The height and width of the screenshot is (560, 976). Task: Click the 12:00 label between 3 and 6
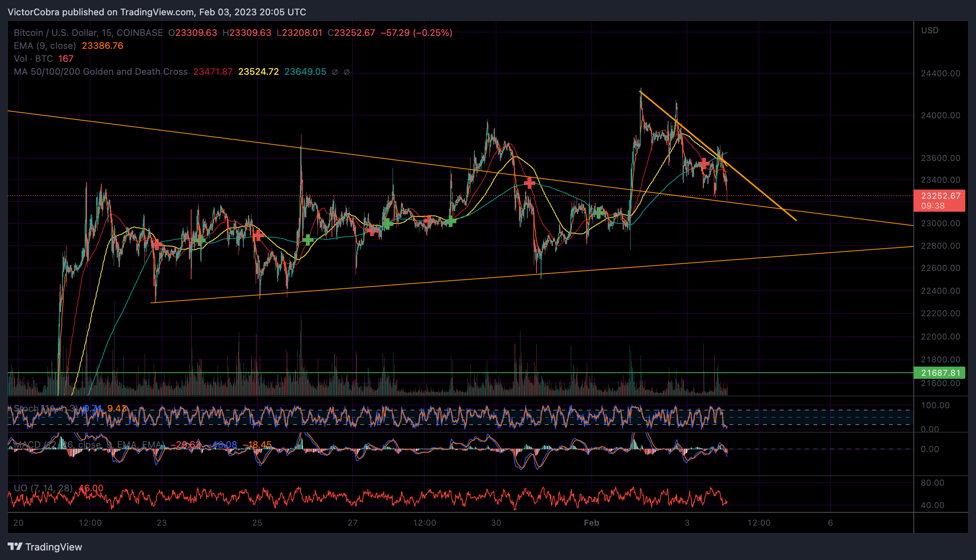point(759,523)
